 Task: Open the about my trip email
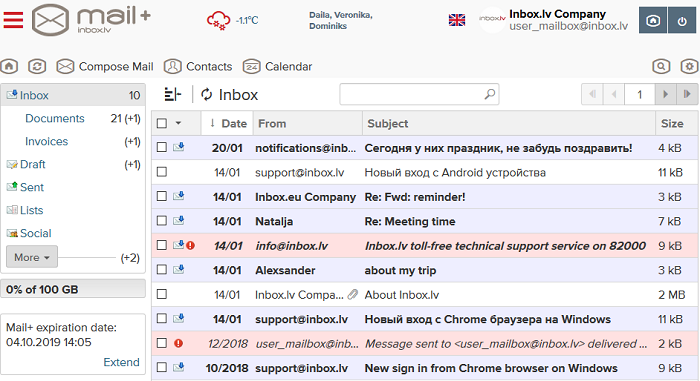(x=400, y=270)
